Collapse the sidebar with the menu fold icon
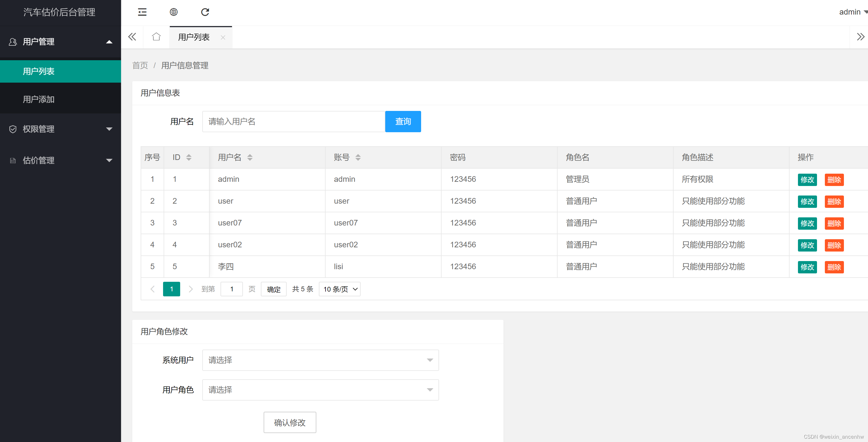Image resolution: width=868 pixels, height=442 pixels. pyautogui.click(x=142, y=12)
